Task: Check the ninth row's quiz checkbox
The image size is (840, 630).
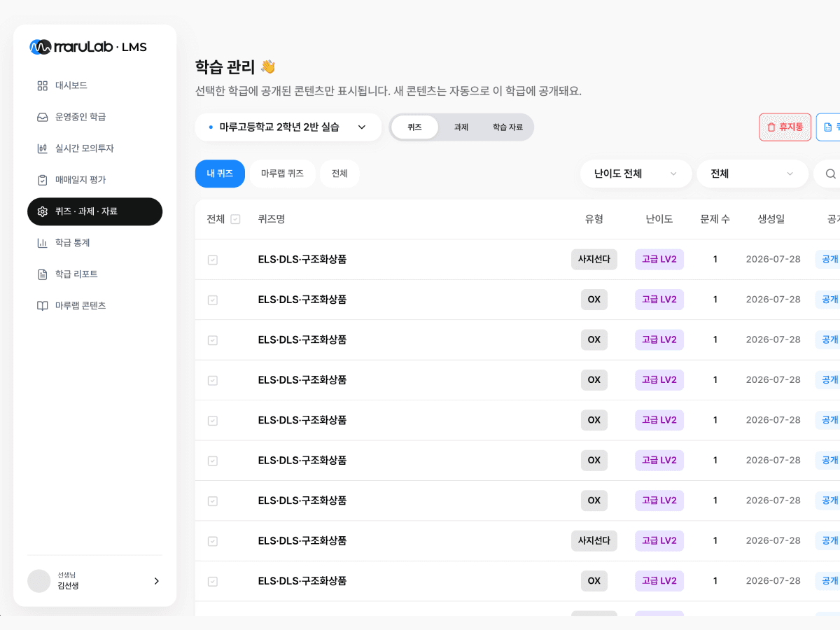Action: (213, 582)
